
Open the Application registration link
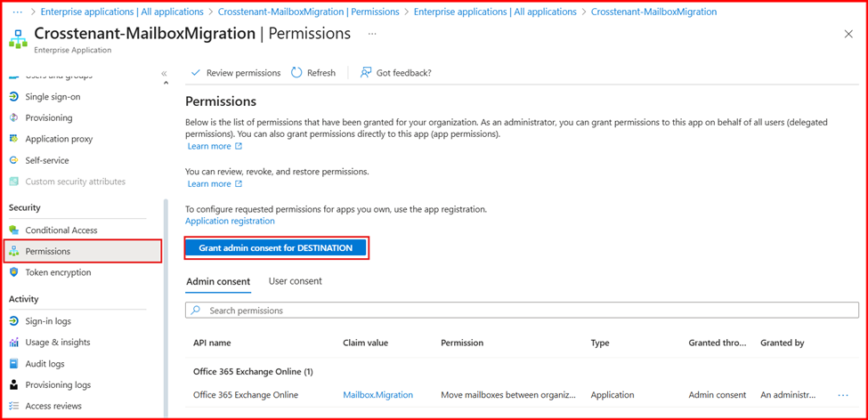230,221
